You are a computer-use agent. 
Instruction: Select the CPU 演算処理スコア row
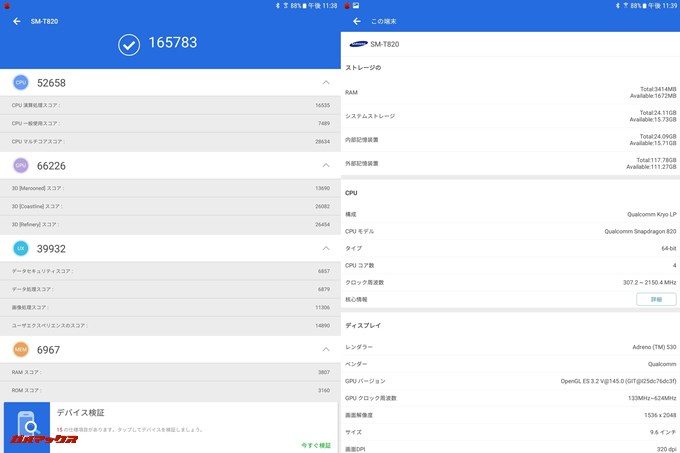170,105
